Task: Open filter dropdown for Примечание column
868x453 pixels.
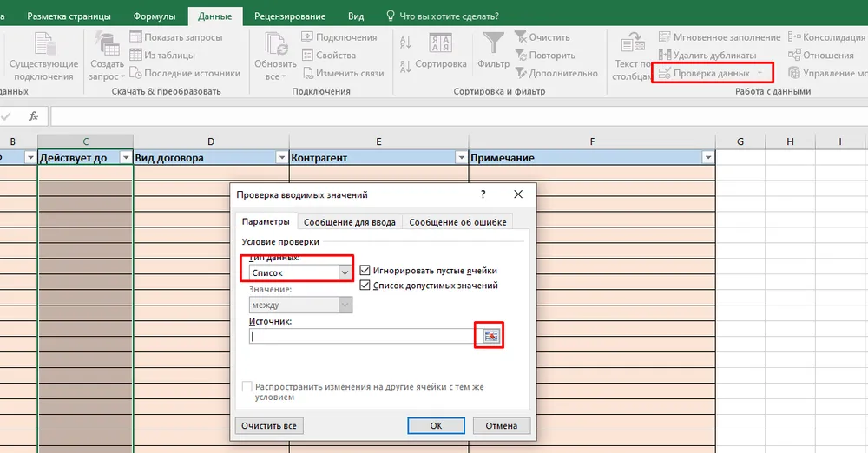Action: [708, 158]
